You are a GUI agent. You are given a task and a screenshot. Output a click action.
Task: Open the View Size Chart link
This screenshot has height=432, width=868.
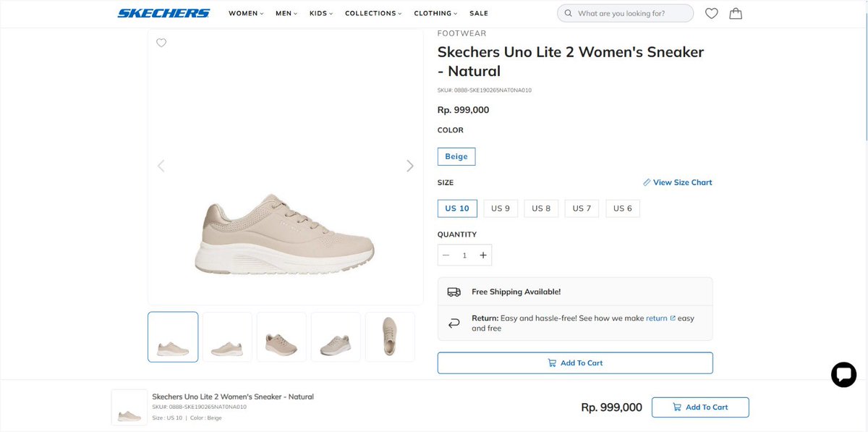click(678, 182)
